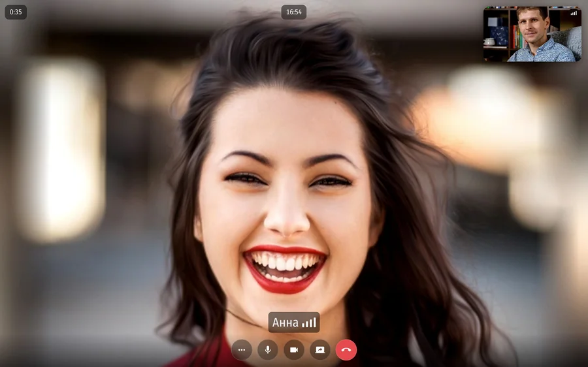Image resolution: width=588 pixels, height=367 pixels.
Task: Select the microphone icon in call controls
Action: [268, 350]
